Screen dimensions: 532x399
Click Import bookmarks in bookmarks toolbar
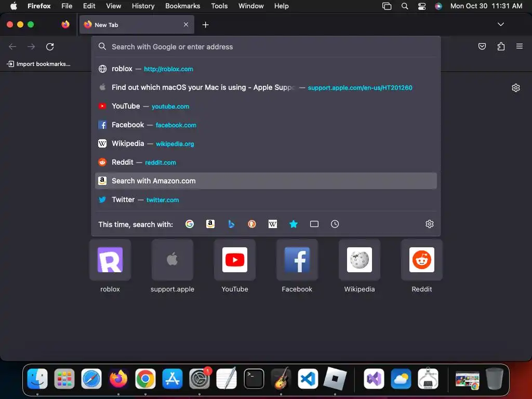38,64
